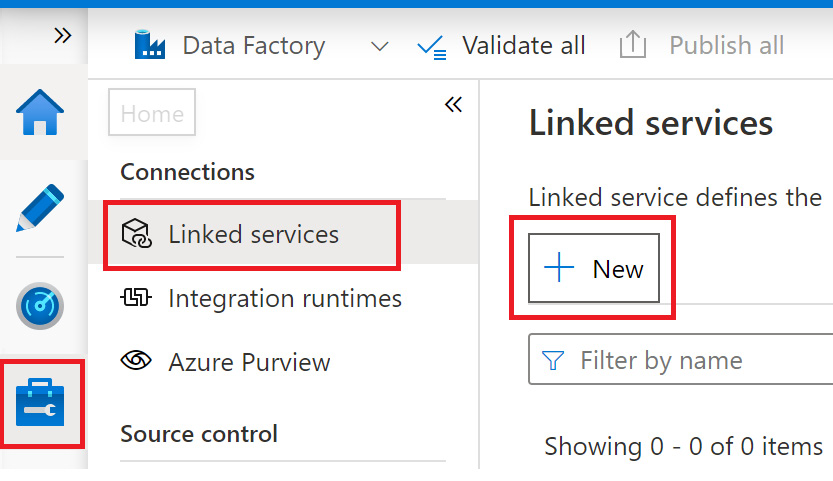
Task: Click the Data Factory icon
Action: click(150, 45)
